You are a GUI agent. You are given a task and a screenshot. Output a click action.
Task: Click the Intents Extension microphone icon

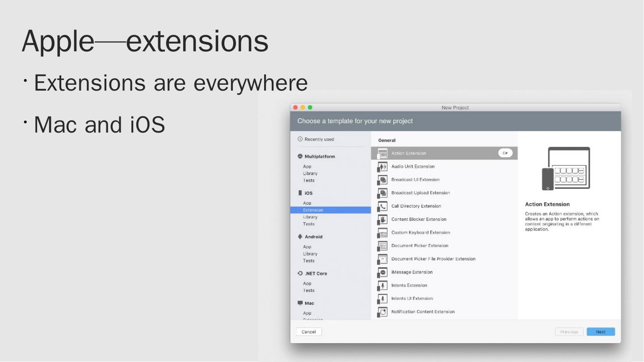(382, 286)
